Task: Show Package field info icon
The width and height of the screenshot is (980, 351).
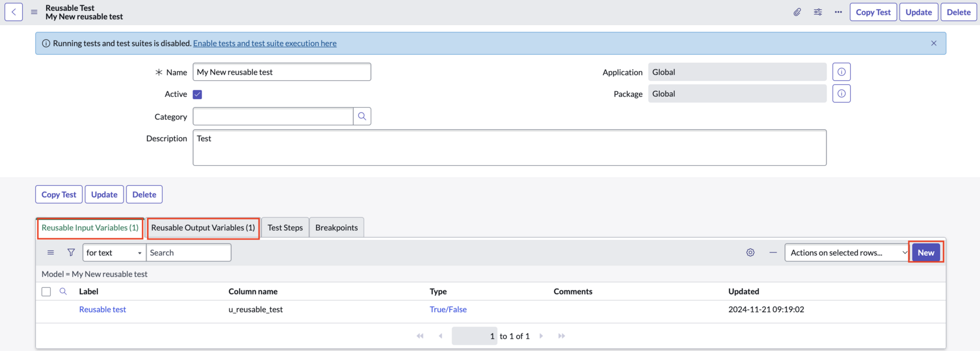Action: (x=842, y=93)
